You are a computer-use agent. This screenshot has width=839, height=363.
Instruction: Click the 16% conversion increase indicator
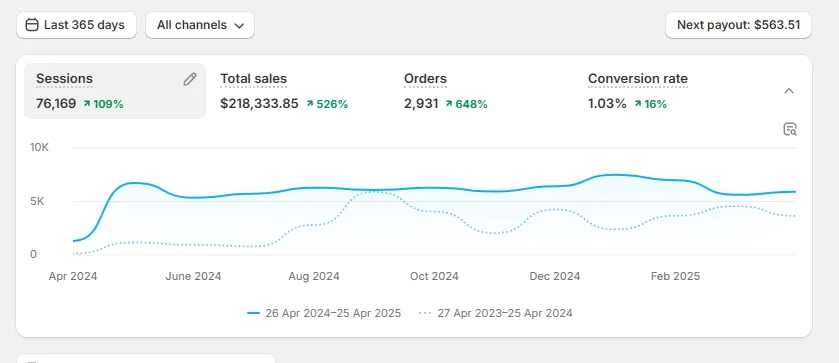pyautogui.click(x=651, y=104)
